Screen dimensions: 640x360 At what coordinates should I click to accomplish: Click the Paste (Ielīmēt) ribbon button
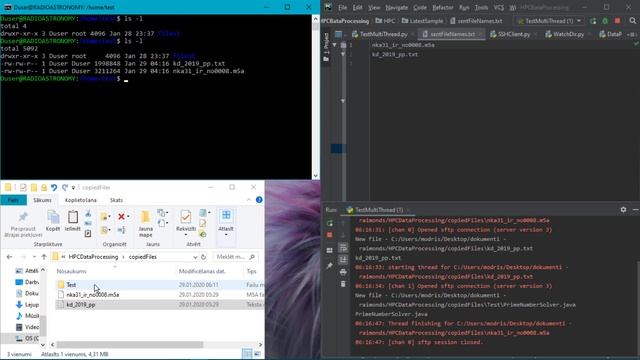point(73,221)
